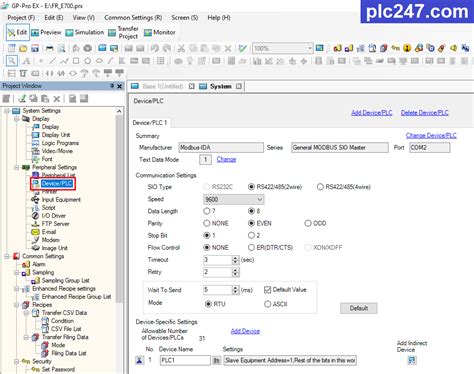474x374 pixels.
Task: Open Script in project tree
Action: [48, 208]
